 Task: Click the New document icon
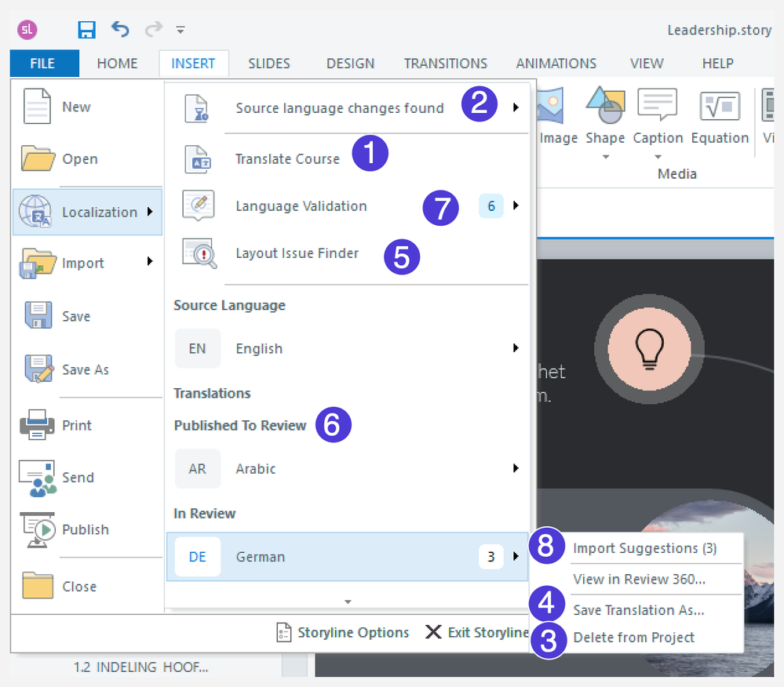click(37, 106)
